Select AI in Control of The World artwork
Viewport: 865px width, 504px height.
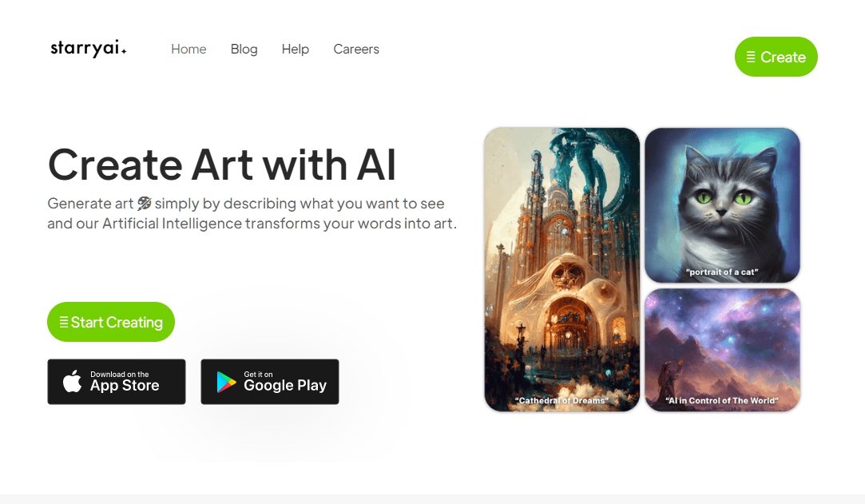tap(722, 350)
